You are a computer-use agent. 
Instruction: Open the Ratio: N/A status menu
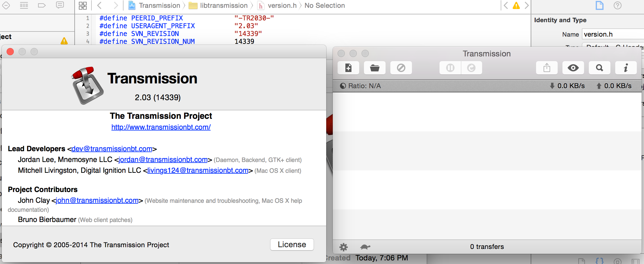click(x=360, y=86)
